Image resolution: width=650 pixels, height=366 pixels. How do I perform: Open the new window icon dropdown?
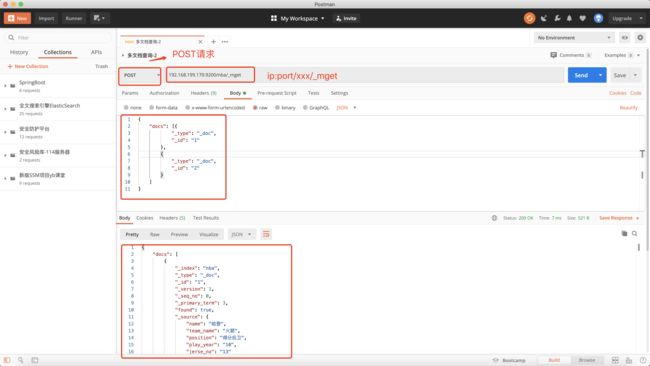click(99, 18)
